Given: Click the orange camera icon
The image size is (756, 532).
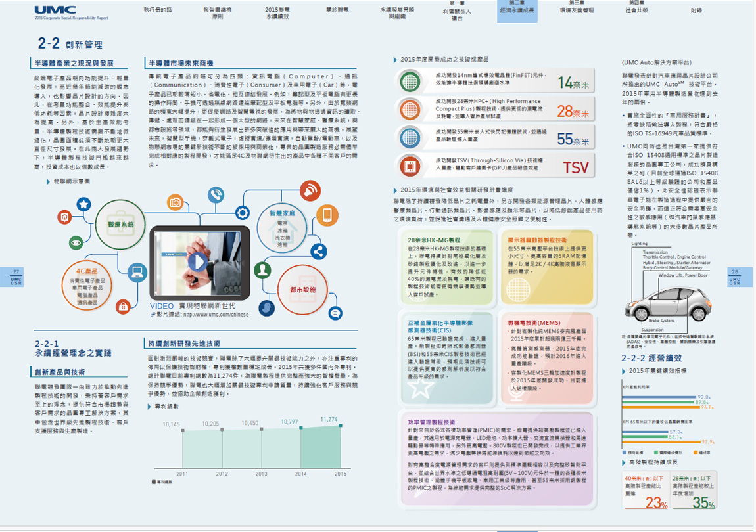Looking at the screenshot, I should pyautogui.click(x=175, y=203).
